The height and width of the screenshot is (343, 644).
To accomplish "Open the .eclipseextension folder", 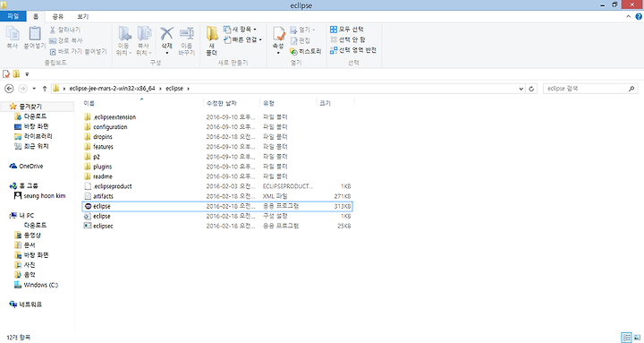I will [x=114, y=116].
